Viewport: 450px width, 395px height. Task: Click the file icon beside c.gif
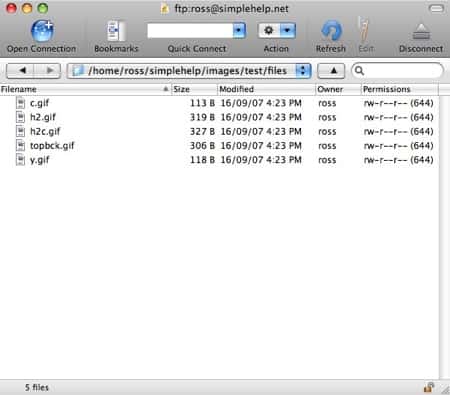coord(20,103)
